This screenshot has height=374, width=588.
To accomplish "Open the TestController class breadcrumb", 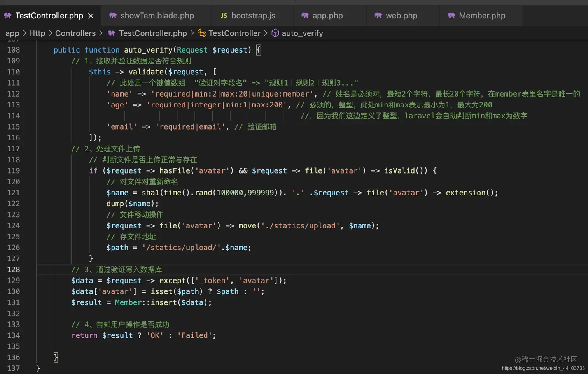I will 234,33.
